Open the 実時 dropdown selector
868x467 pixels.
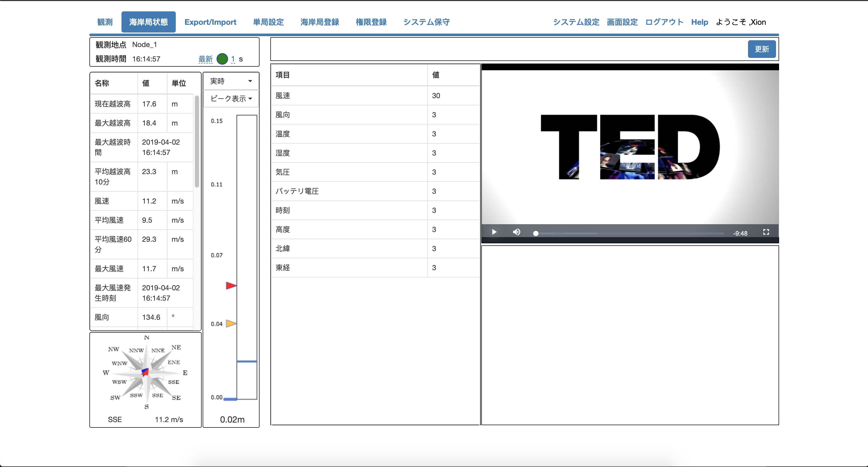231,81
